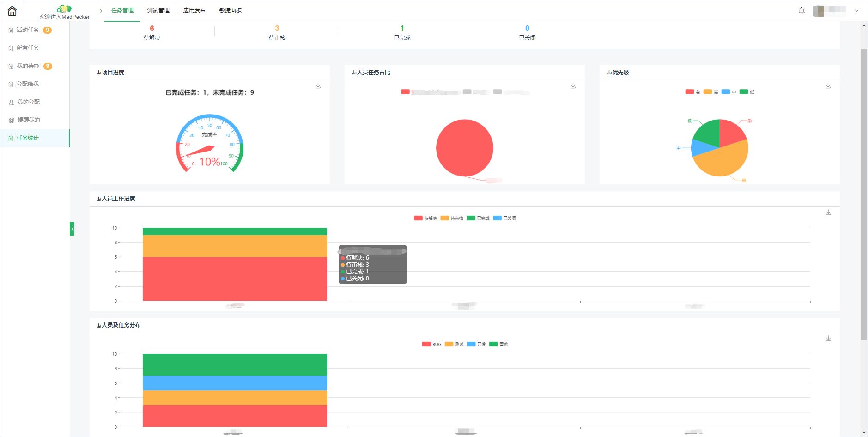Switch to the 敏捷面板 tab

point(231,11)
